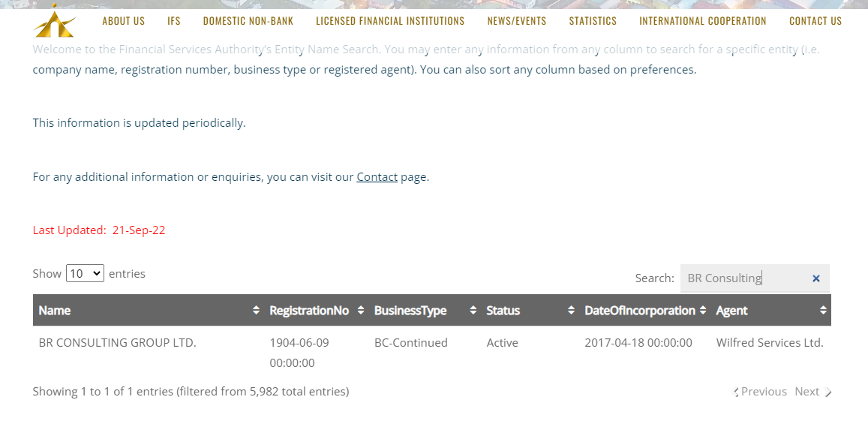Follow the Contact page link in text
The image size is (868, 430).
click(377, 177)
